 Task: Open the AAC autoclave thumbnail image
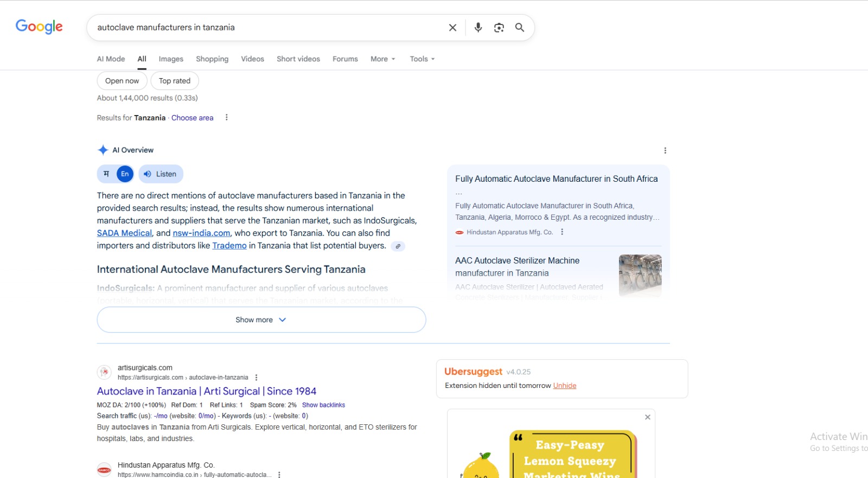click(x=640, y=276)
